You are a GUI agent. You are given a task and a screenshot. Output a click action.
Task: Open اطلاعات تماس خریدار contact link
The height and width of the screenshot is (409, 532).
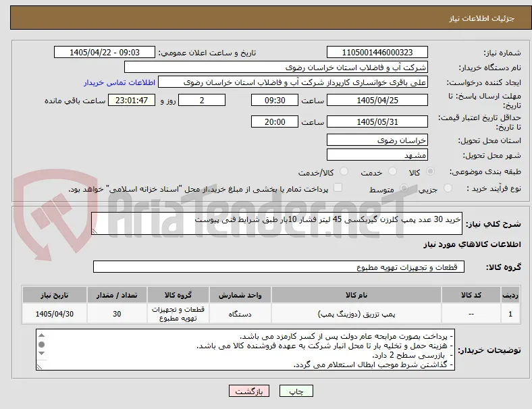coord(119,82)
